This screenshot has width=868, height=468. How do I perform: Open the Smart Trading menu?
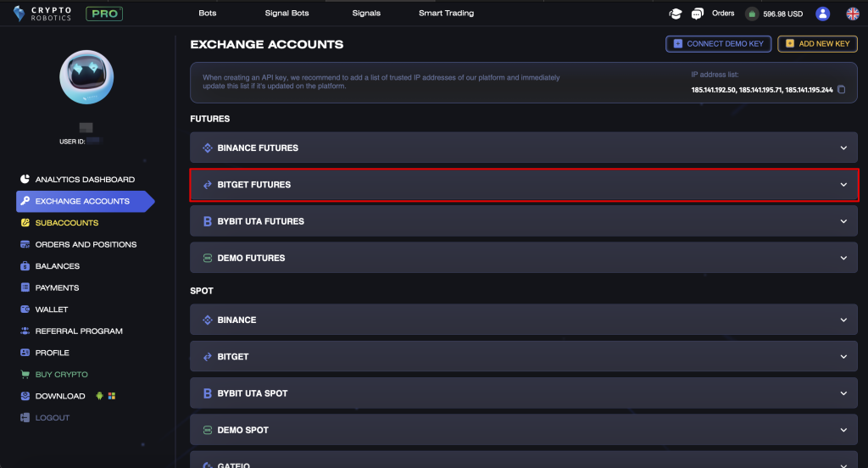point(446,13)
